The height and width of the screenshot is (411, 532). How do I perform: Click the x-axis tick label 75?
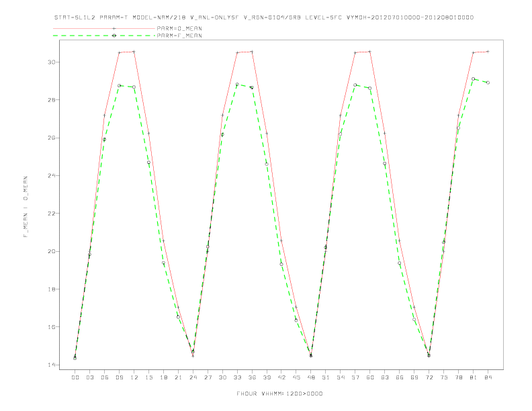click(x=444, y=377)
